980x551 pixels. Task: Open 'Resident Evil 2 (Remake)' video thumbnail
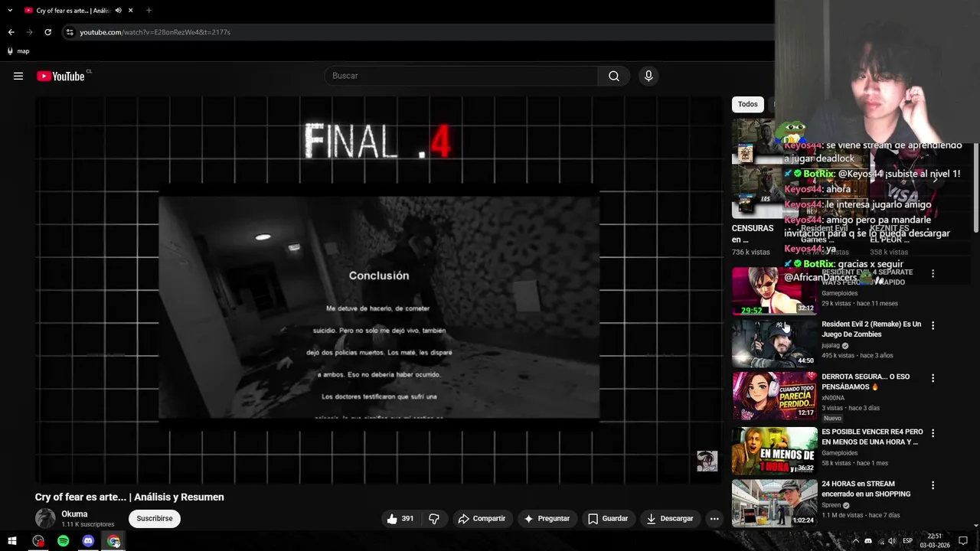pyautogui.click(x=775, y=344)
